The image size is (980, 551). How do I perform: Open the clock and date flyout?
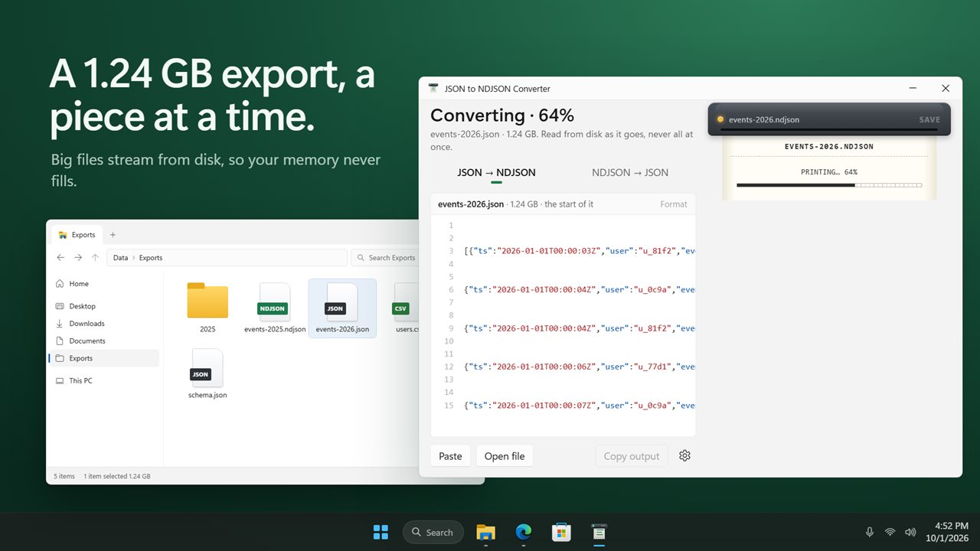[x=947, y=532]
